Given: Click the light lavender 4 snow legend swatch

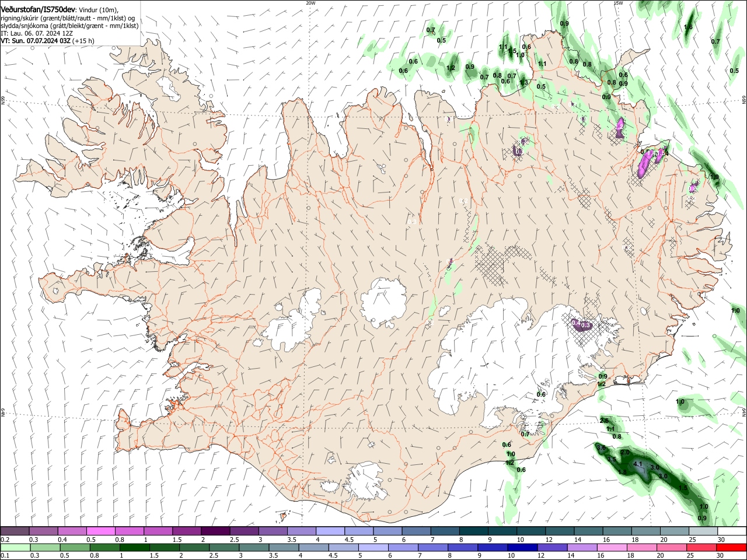Looking at the screenshot, I should tap(330, 531).
